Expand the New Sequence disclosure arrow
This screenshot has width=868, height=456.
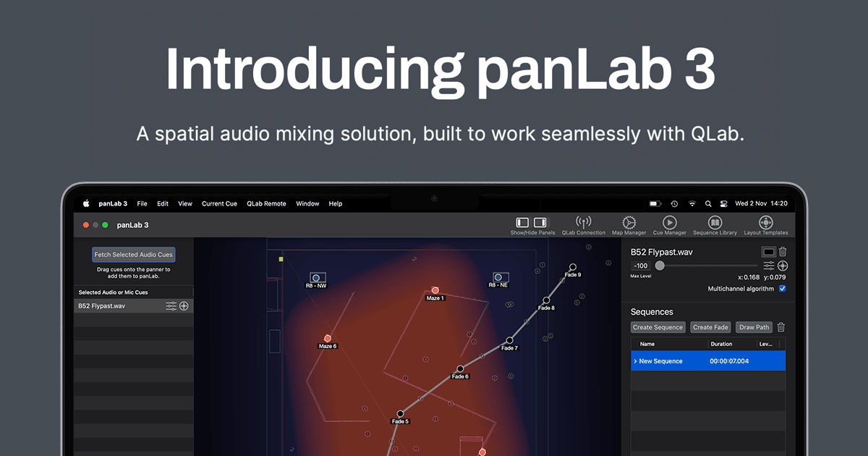(637, 361)
